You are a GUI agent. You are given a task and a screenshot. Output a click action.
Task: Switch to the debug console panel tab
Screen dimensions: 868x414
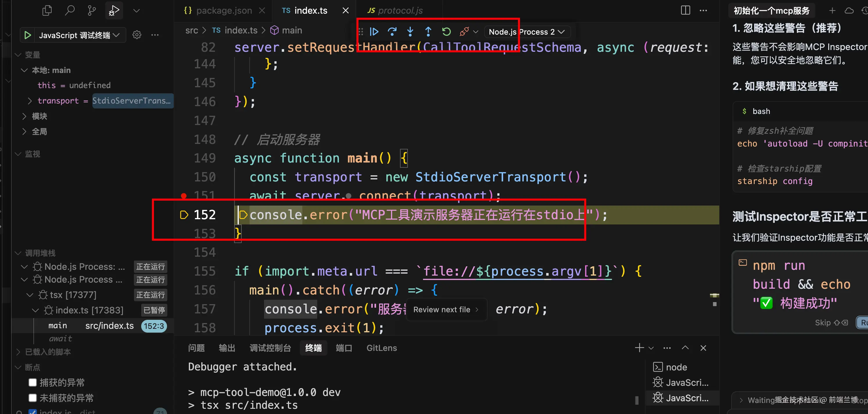pyautogui.click(x=270, y=348)
